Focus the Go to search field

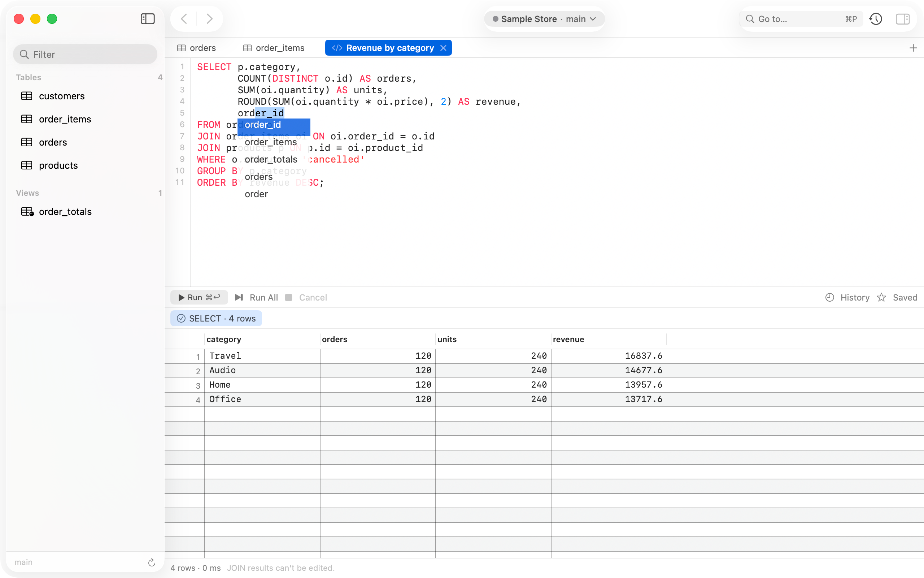pos(801,19)
